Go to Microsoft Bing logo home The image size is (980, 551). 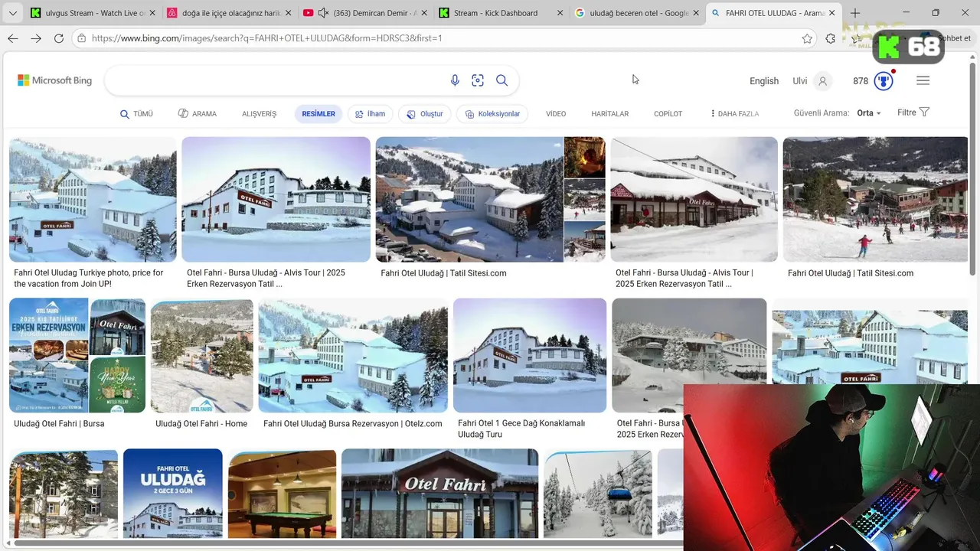coord(55,80)
